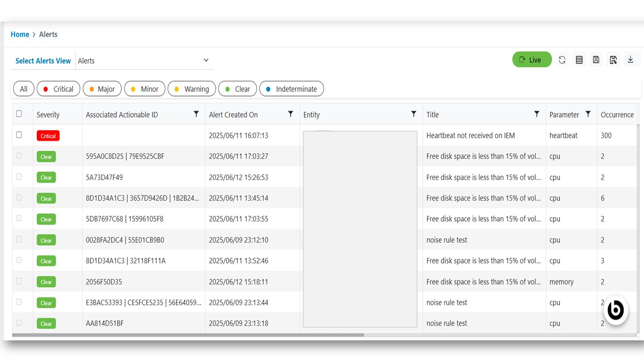Click the Clear badge on row 5A73D47F49

(x=46, y=177)
